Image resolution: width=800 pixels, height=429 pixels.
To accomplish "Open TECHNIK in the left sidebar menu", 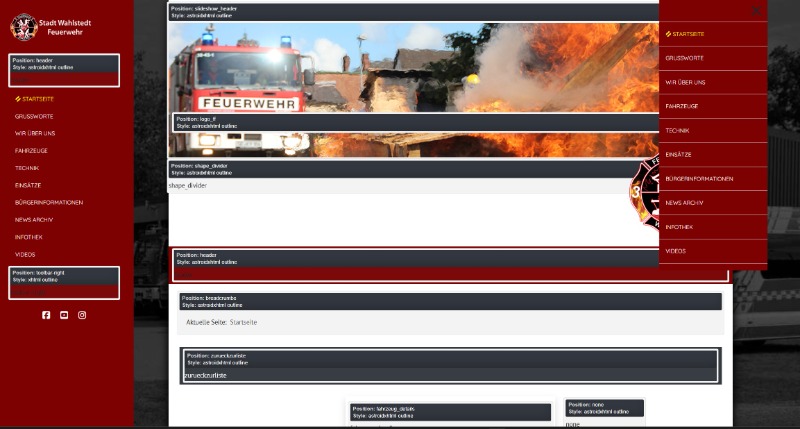I will (x=27, y=168).
